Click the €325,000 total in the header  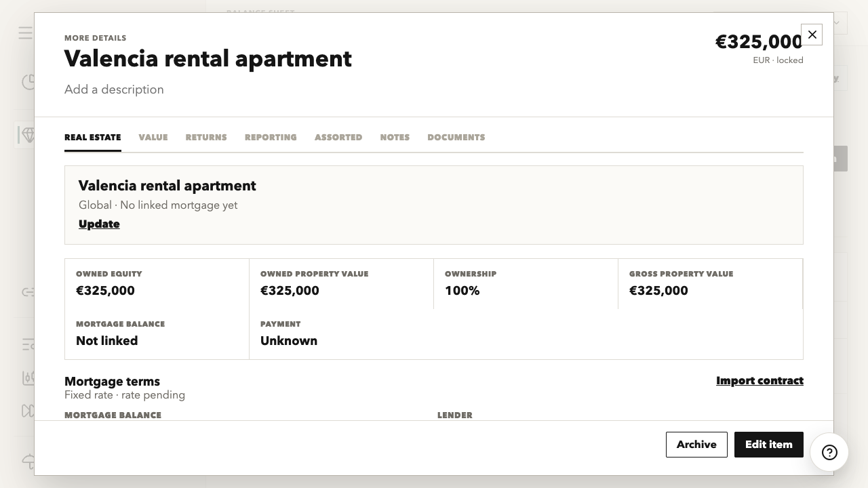pos(759,42)
